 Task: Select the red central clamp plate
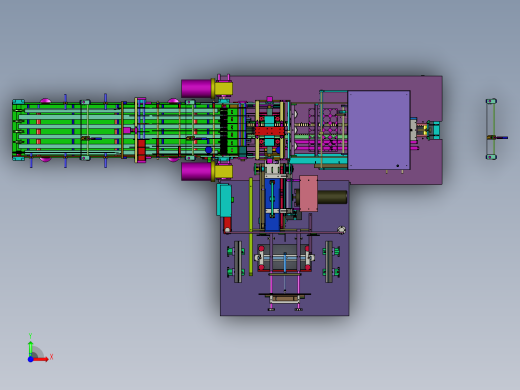pyautogui.click(x=270, y=131)
